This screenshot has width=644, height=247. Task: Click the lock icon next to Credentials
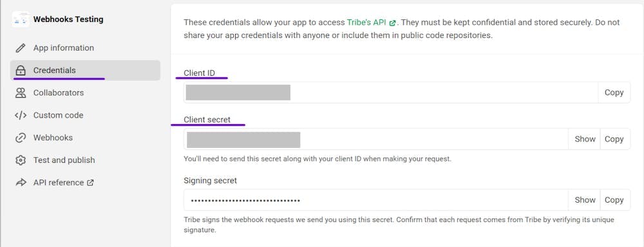[20, 71]
